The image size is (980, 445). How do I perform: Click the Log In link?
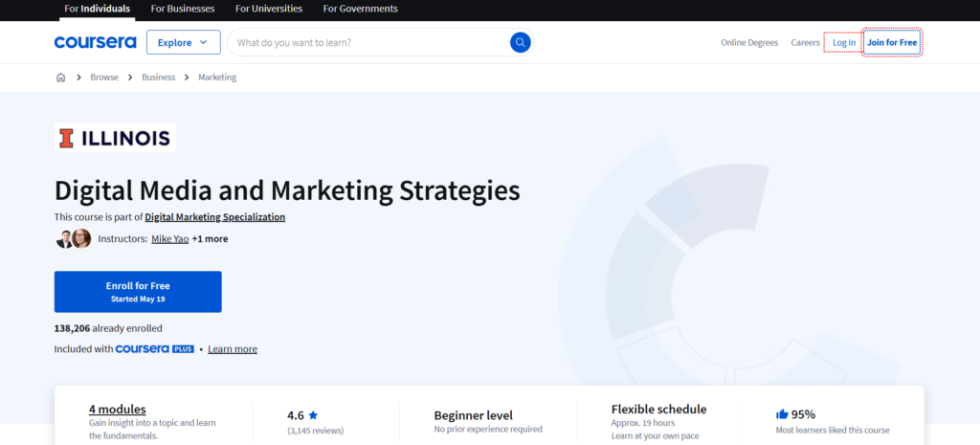[x=844, y=42]
